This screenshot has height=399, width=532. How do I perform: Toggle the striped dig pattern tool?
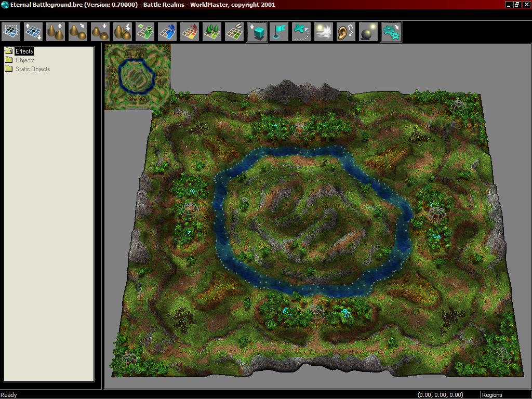click(301, 31)
